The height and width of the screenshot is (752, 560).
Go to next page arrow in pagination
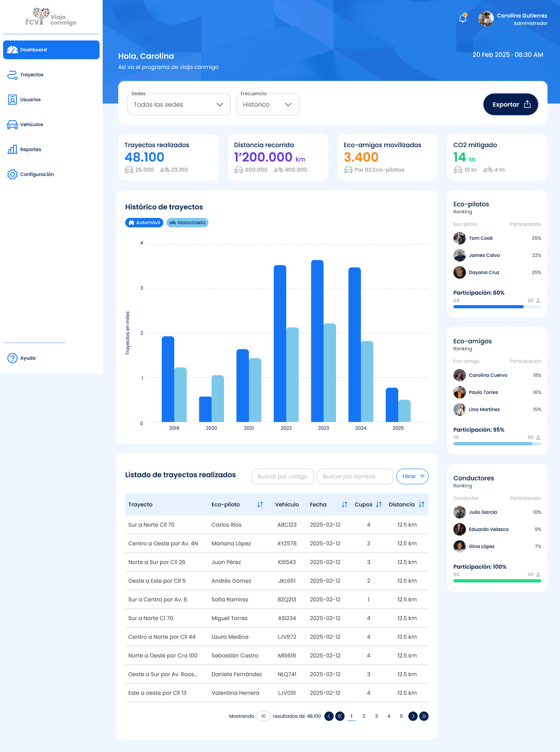pos(413,716)
